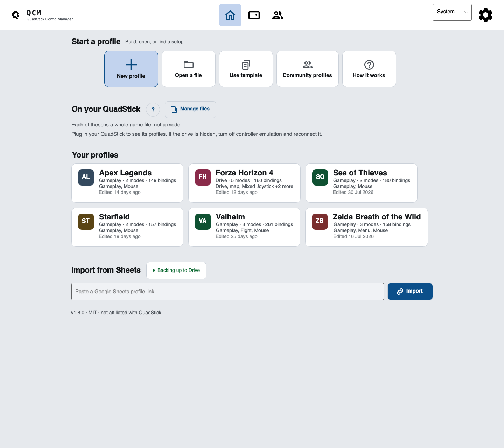The width and height of the screenshot is (504, 448).
Task: Open the Forza Horizon 4 profile
Action: point(244,183)
